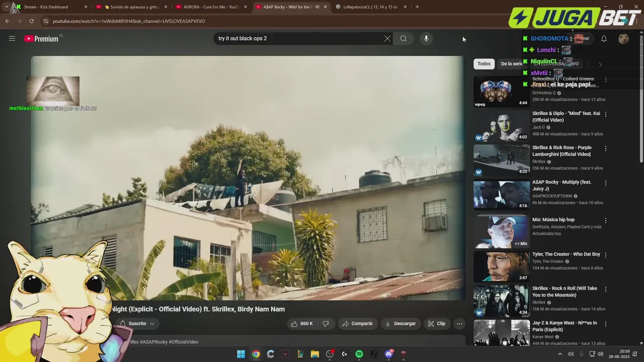Clear the search box text

(x=387, y=39)
